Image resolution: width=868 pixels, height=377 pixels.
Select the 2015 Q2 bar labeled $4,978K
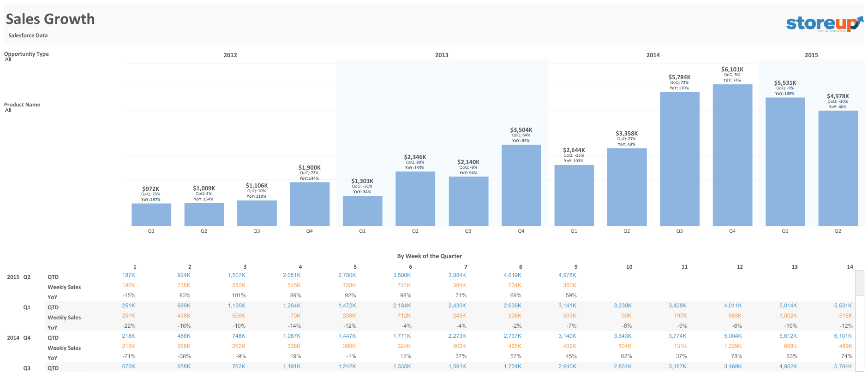coord(838,168)
